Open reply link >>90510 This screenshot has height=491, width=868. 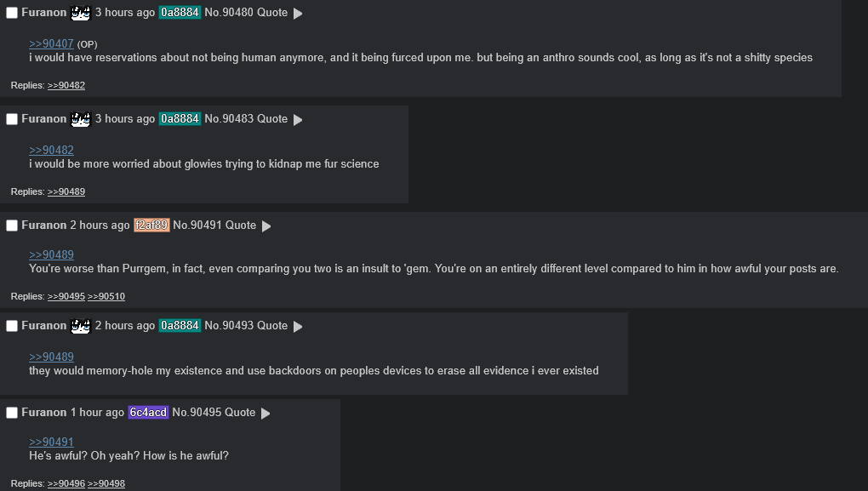click(106, 296)
